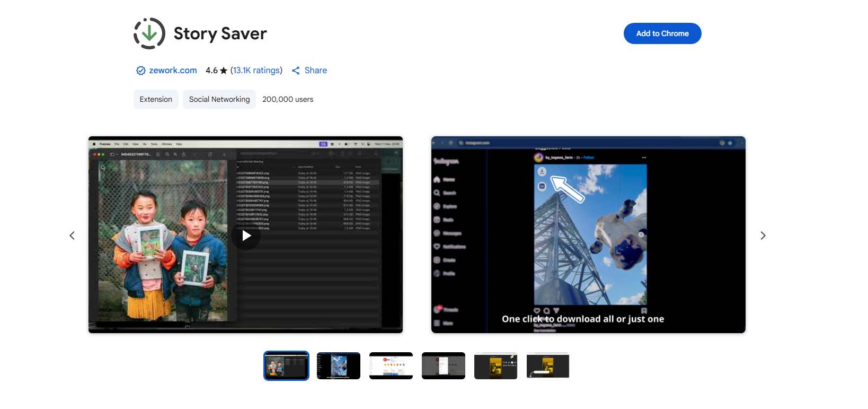Click the star rating icon

pos(224,71)
